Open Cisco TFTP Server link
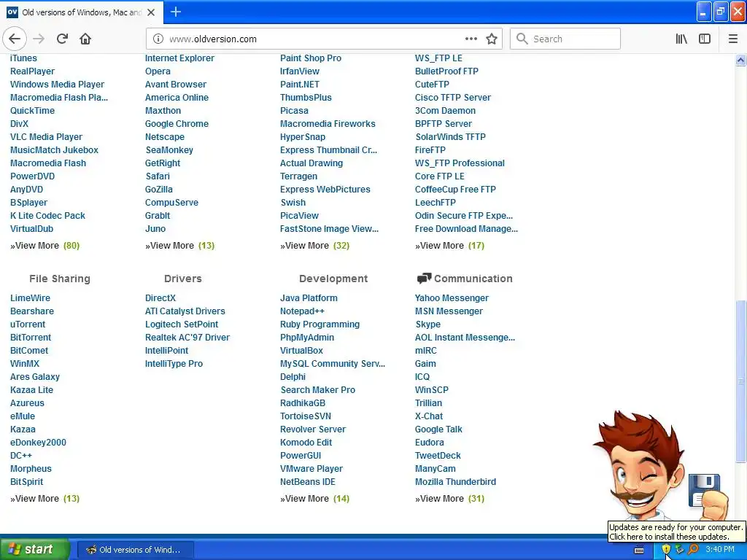The image size is (747, 560). pos(452,98)
